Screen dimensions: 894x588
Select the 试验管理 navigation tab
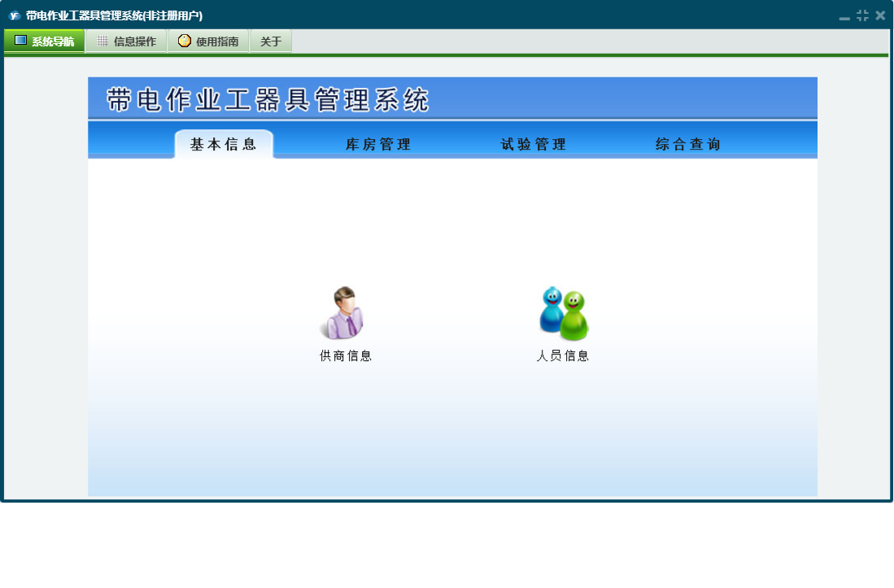(533, 144)
